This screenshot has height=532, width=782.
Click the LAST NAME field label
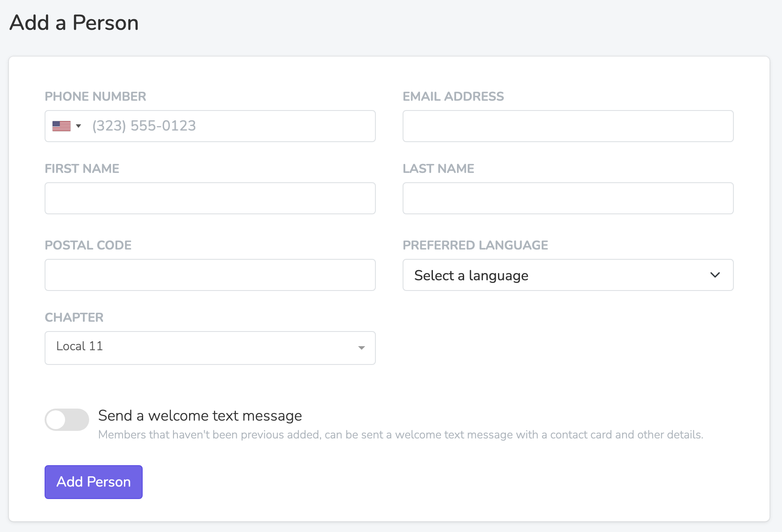[438, 168]
